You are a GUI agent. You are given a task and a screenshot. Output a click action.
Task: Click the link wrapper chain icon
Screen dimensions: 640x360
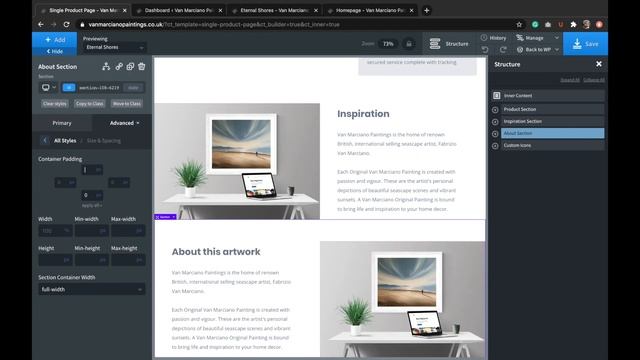pyautogui.click(x=119, y=66)
